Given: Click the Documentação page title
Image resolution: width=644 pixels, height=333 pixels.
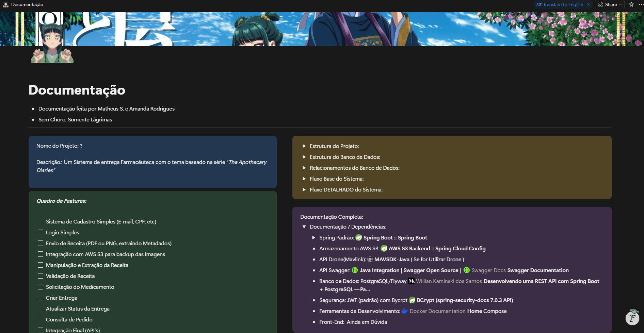Looking at the screenshot, I should [77, 90].
